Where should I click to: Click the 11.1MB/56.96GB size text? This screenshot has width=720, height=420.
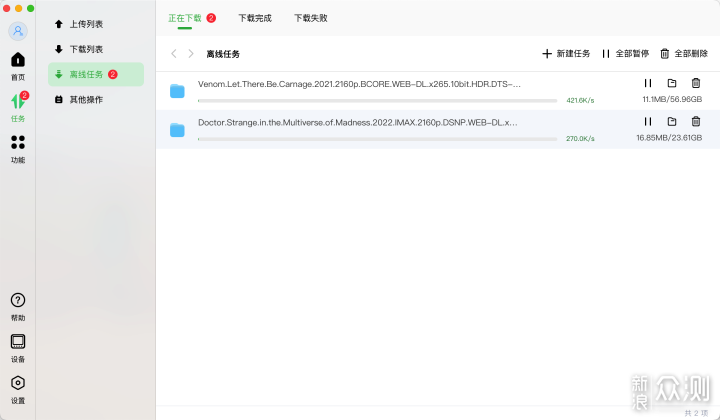pyautogui.click(x=672, y=99)
